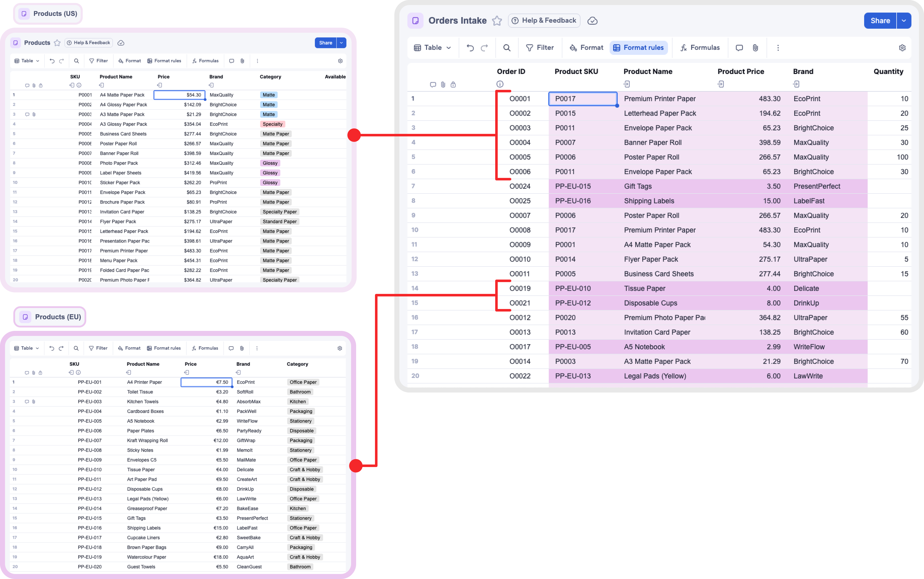Open Share dropdown arrow in Orders Intake
Viewport: 924px width, 579px height.
904,21
